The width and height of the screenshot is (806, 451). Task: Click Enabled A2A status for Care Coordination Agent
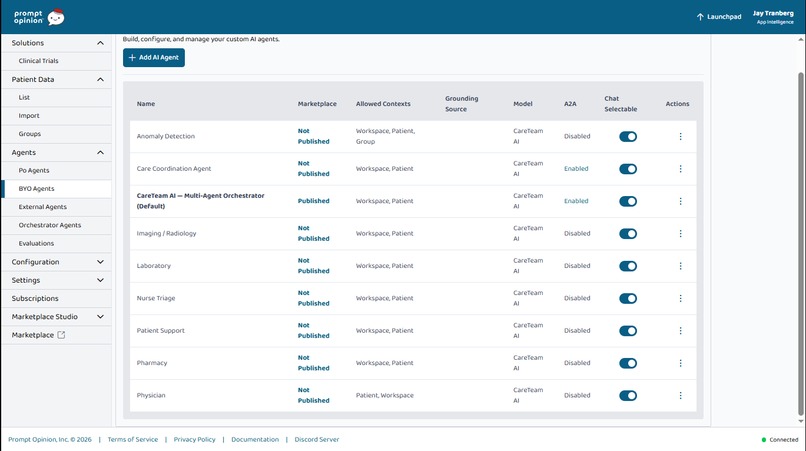pyautogui.click(x=576, y=169)
